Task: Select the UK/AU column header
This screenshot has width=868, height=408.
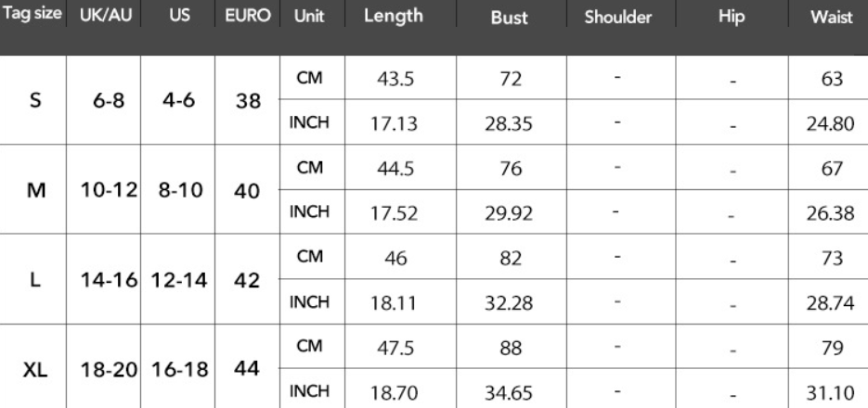Action: (106, 15)
